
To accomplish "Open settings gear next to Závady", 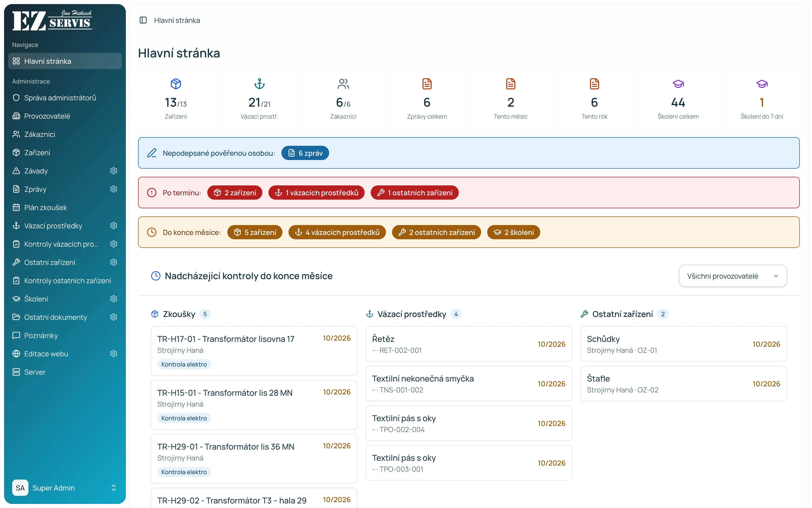I will click(114, 171).
